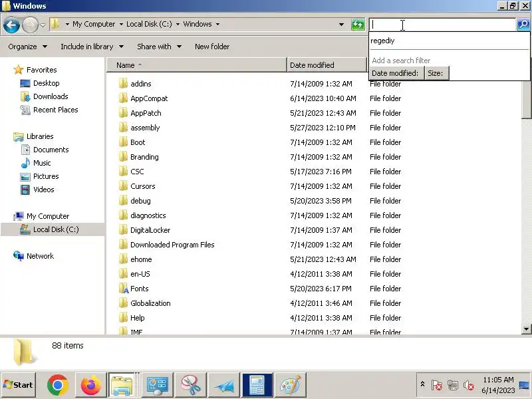The height and width of the screenshot is (399, 532).
Task: Select the ehome folder name
Action: pyautogui.click(x=141, y=259)
